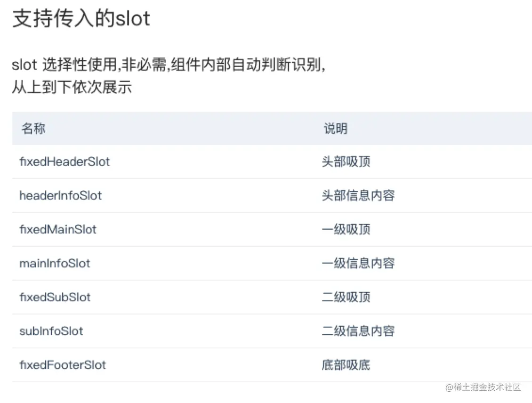532x403 pixels.
Task: Click the description "一级吸顶"
Action: 346,229
